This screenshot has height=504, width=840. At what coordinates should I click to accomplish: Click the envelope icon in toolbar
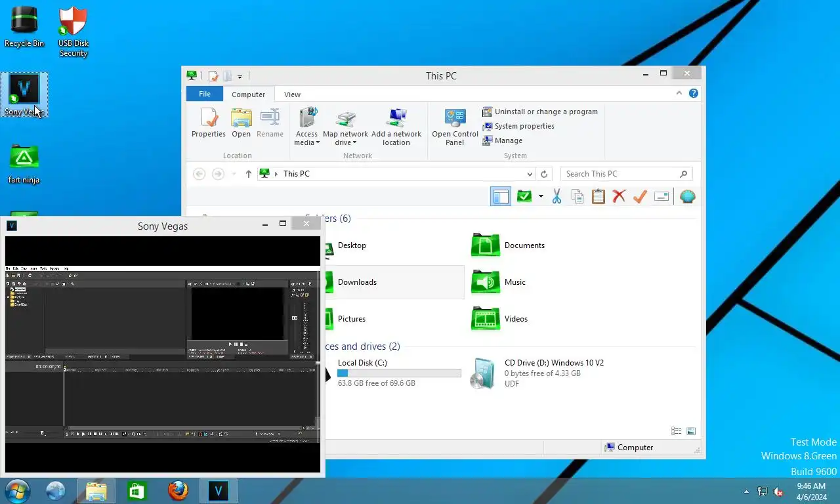pyautogui.click(x=661, y=196)
